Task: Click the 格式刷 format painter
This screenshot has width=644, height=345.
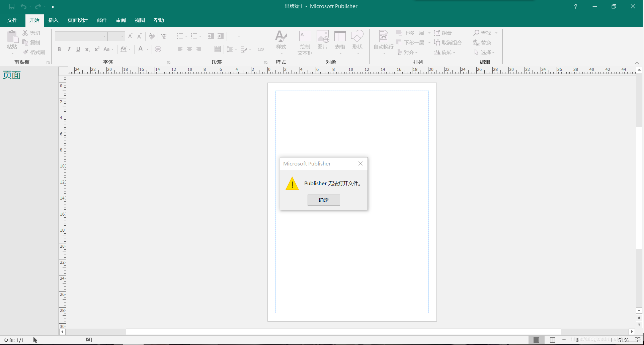Action: point(34,52)
